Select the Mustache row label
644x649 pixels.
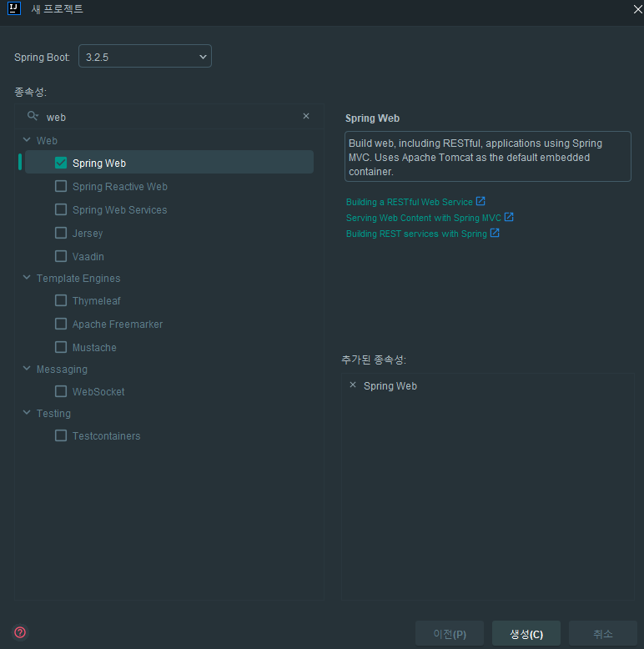[x=94, y=347]
